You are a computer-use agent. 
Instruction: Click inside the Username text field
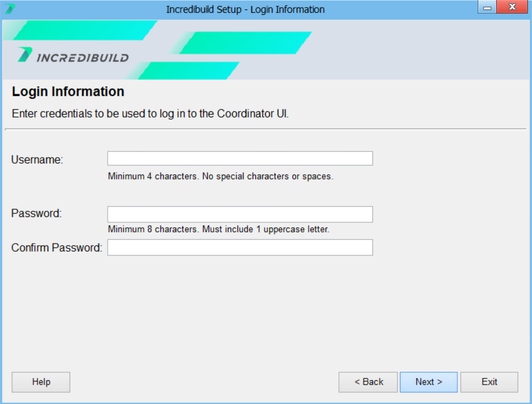[x=240, y=159]
